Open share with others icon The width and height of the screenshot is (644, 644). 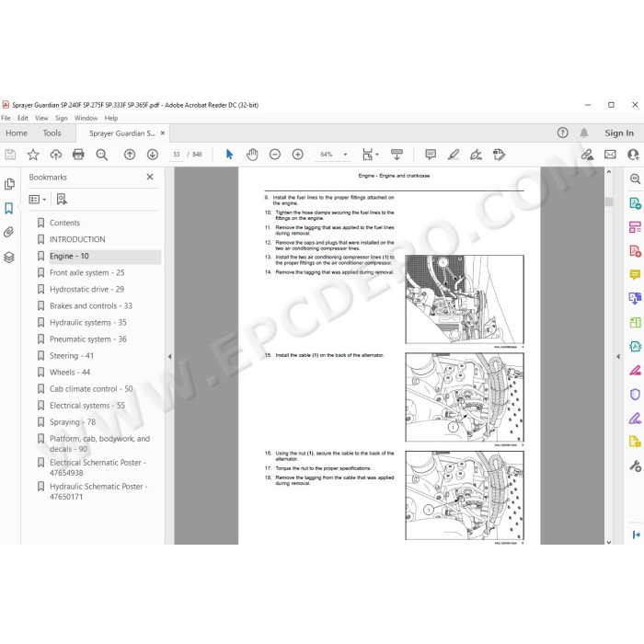[633, 155]
